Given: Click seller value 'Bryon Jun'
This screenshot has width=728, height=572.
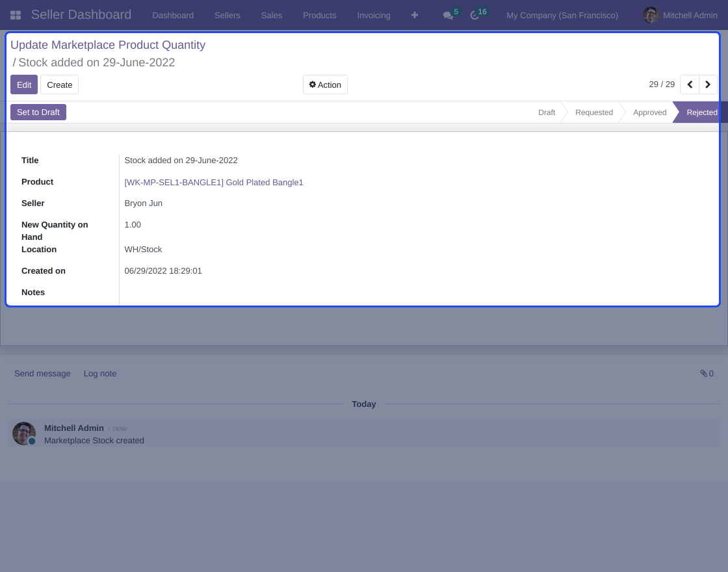Looking at the screenshot, I should (x=144, y=203).
